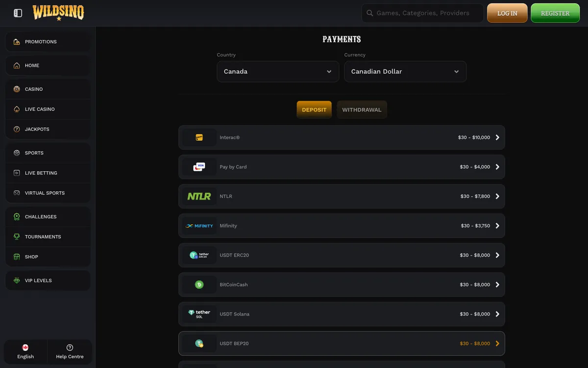The image size is (588, 368).
Task: Click the Canadian flag language icon
Action: [25, 347]
